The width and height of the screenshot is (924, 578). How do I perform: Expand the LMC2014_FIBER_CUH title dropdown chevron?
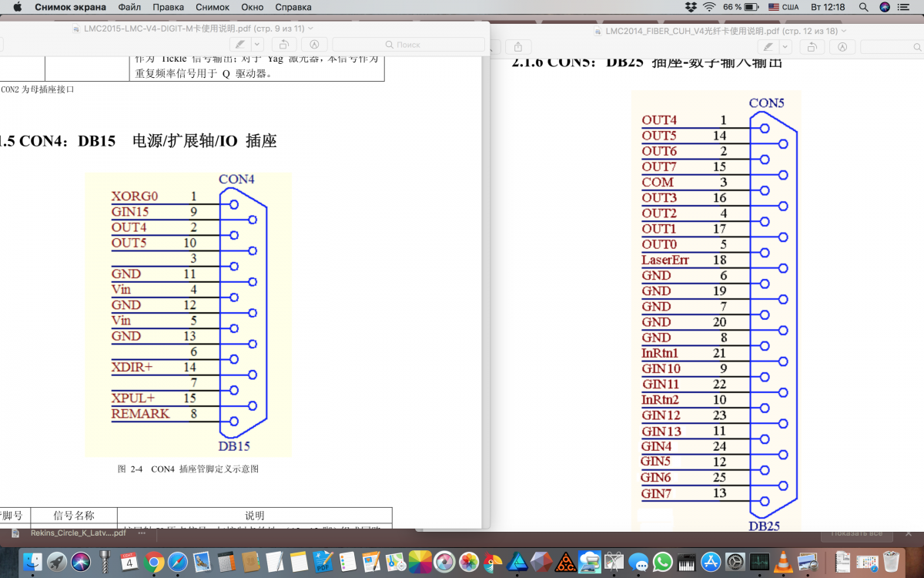[x=845, y=31]
